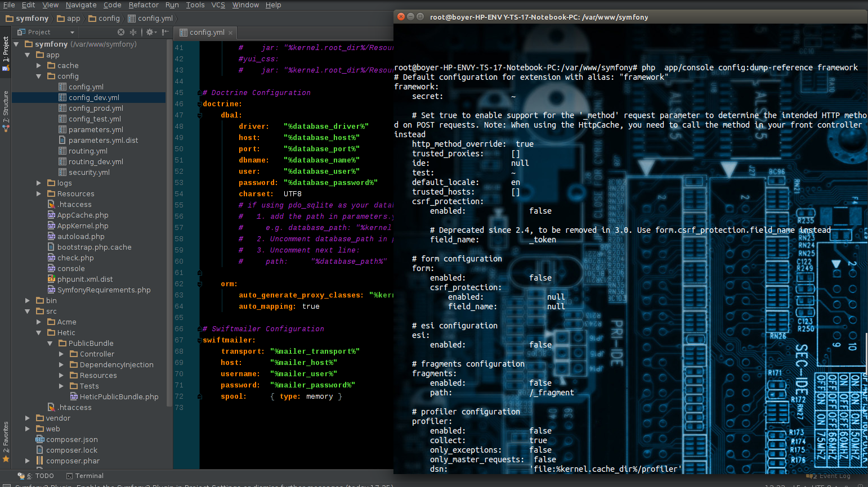The image size is (868, 487).
Task: Fold the doctrine block at line 46
Action: (199, 104)
